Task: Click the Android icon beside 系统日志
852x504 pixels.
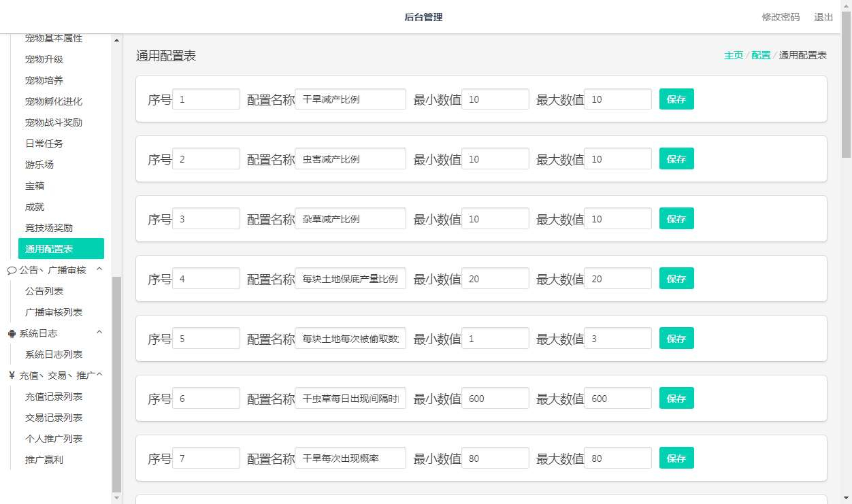Action: point(12,333)
